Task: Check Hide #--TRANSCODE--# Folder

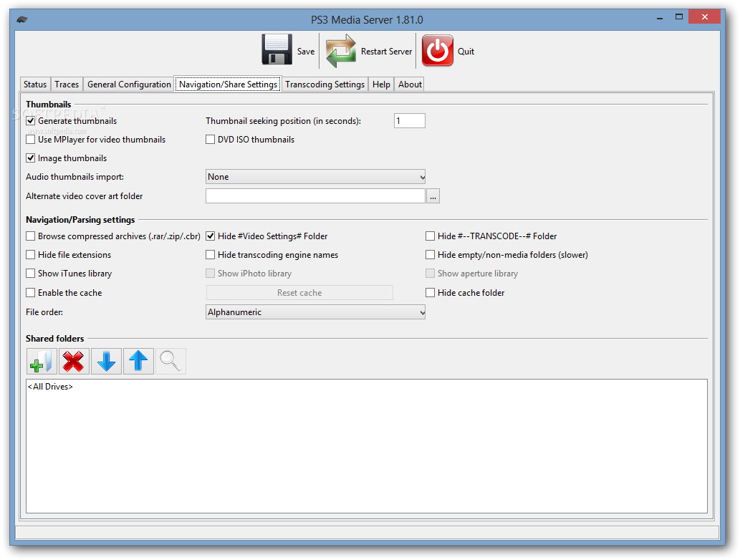Action: pos(430,236)
